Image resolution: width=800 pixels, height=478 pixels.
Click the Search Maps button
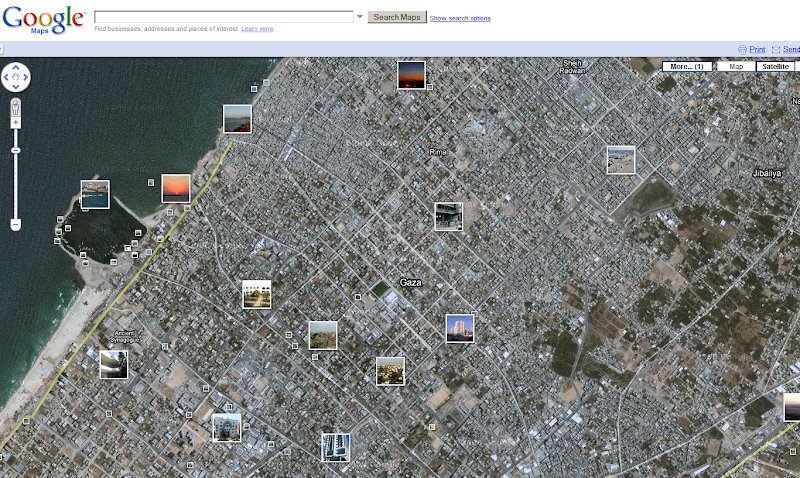(x=397, y=17)
